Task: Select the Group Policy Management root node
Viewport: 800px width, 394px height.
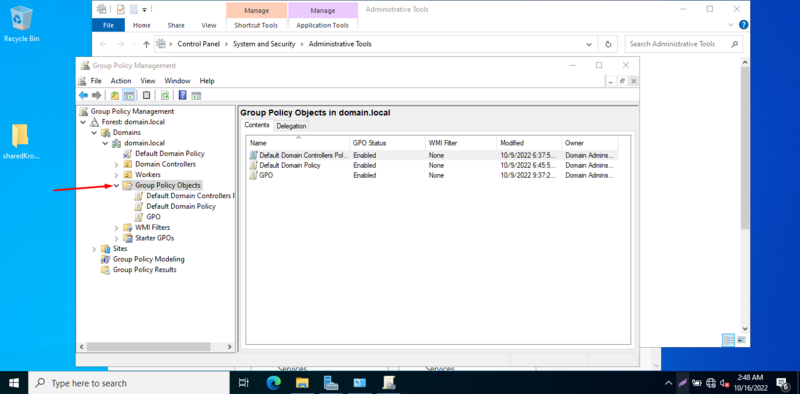Action: click(x=132, y=111)
